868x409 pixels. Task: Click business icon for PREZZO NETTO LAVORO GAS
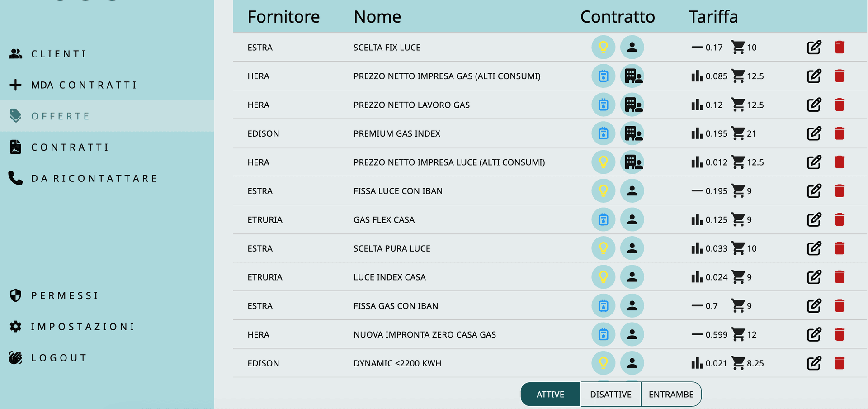click(632, 105)
